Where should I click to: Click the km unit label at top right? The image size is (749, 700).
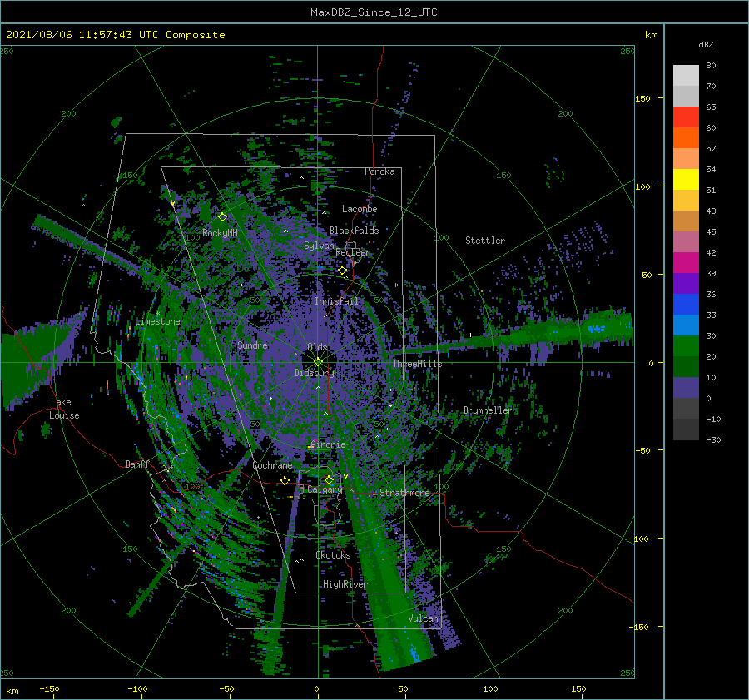(x=651, y=35)
